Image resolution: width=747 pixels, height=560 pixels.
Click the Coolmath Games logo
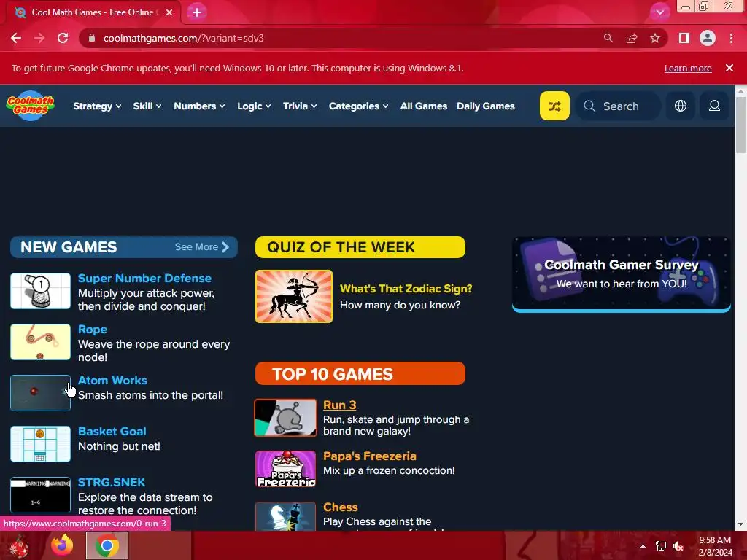pos(31,106)
